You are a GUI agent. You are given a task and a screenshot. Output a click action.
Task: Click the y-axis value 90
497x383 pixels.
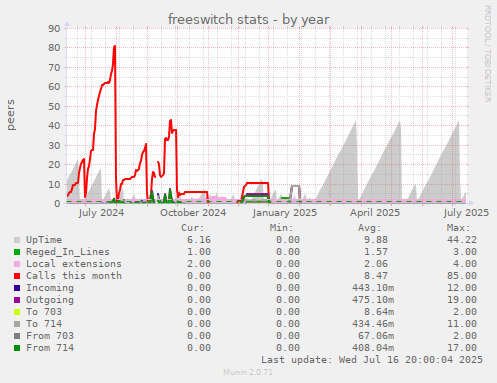[x=54, y=28]
